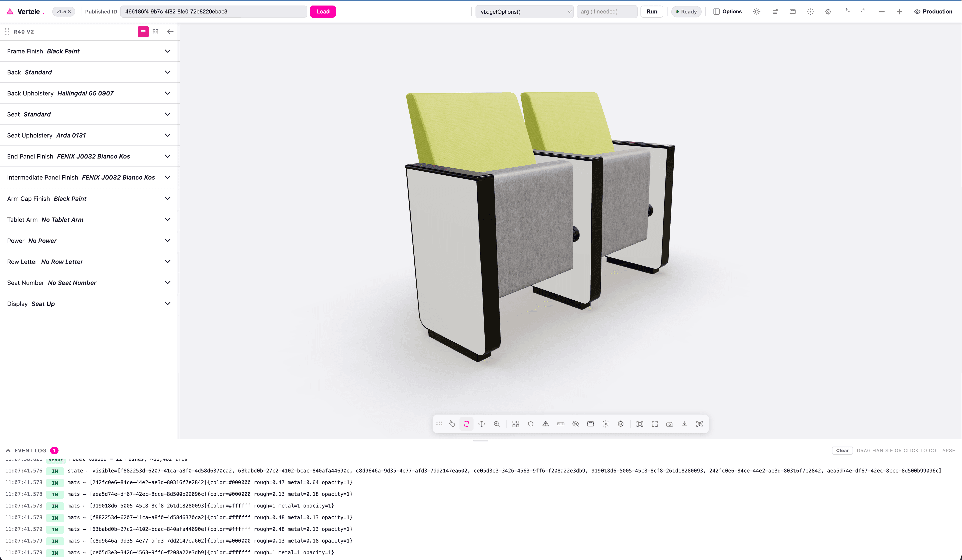Click the AR cube view icon

coord(700,424)
